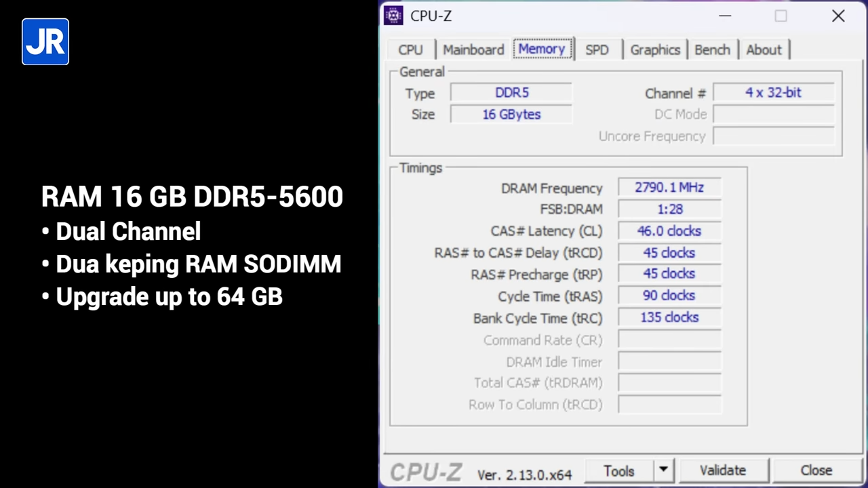Screen dimensions: 868x488
Task: Click the 46.0 clocks CAS latency value
Action: pos(669,231)
